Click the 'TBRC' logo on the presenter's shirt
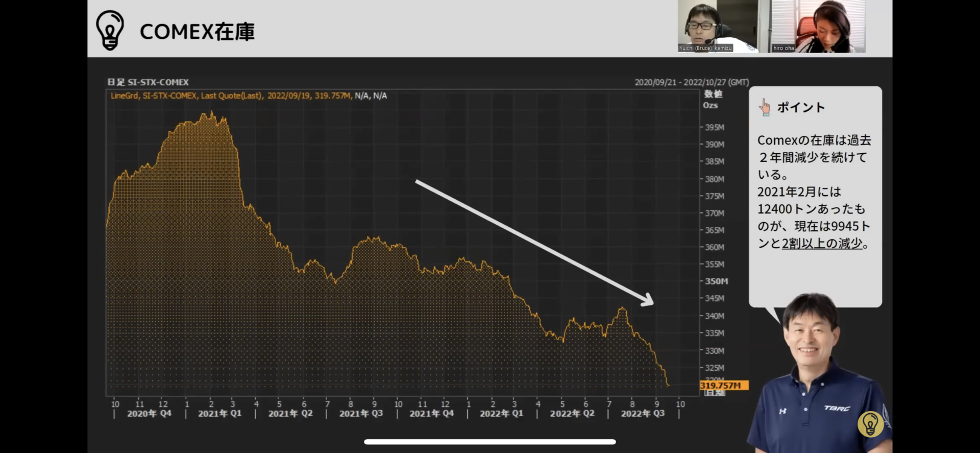This screenshot has height=453, width=980. [837, 408]
